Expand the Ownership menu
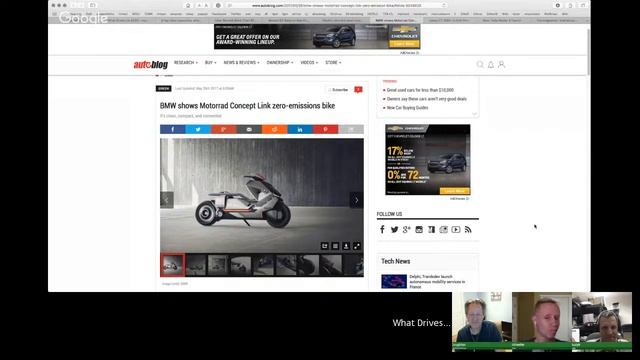This screenshot has width=640, height=360. tap(280, 62)
